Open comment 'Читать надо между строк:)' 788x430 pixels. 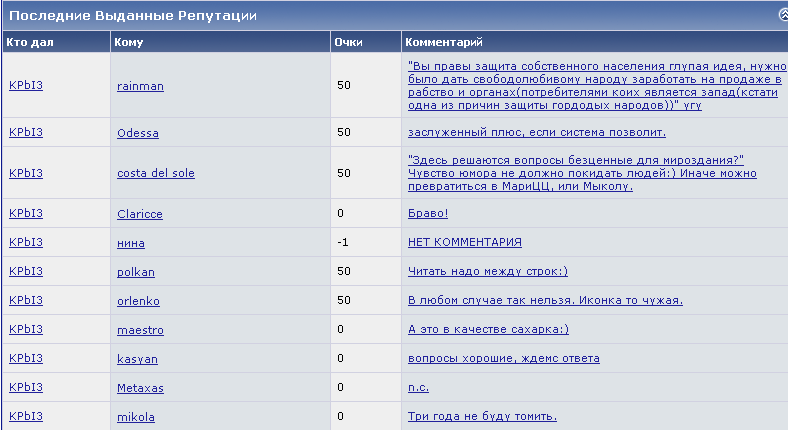pos(488,271)
